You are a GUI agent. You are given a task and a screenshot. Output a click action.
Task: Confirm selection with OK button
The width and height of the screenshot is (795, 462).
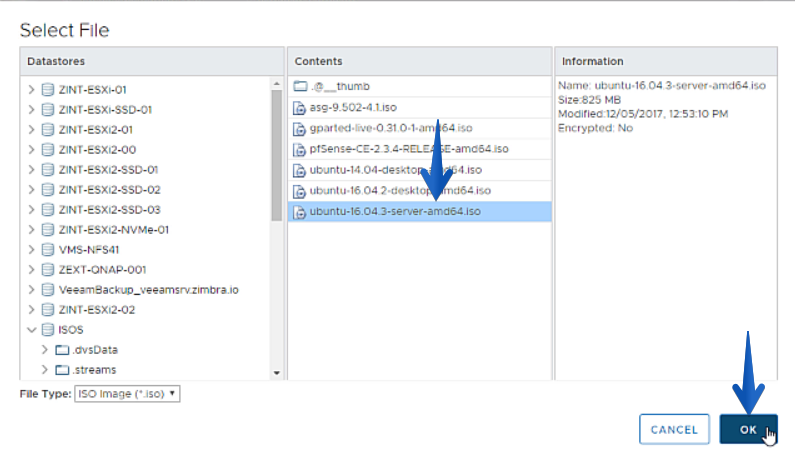[x=748, y=430]
